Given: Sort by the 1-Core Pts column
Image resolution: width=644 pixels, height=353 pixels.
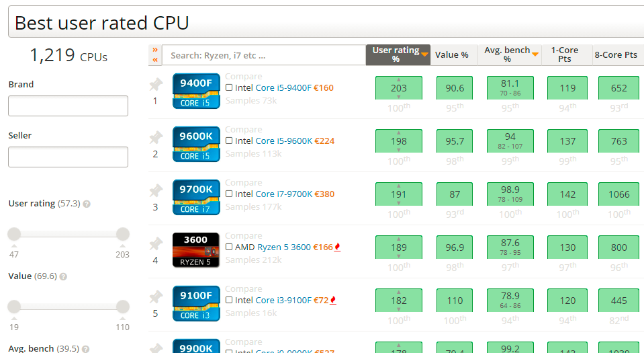Looking at the screenshot, I should tap(567, 54).
